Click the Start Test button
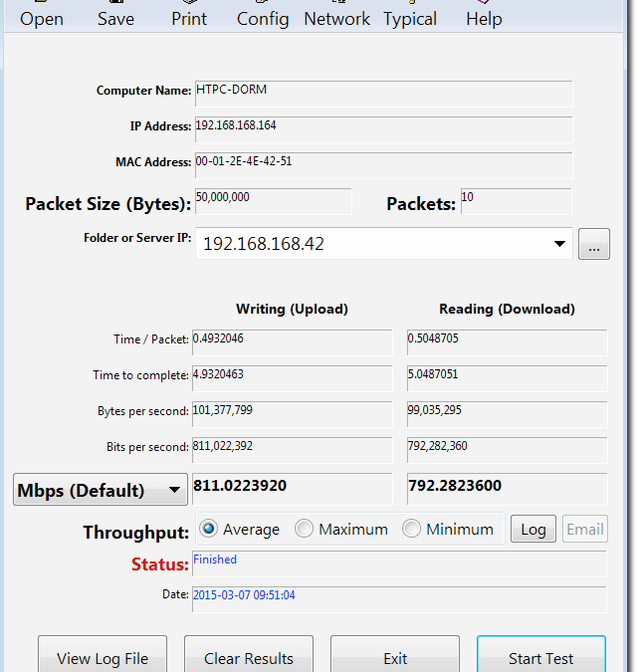 pos(540,657)
